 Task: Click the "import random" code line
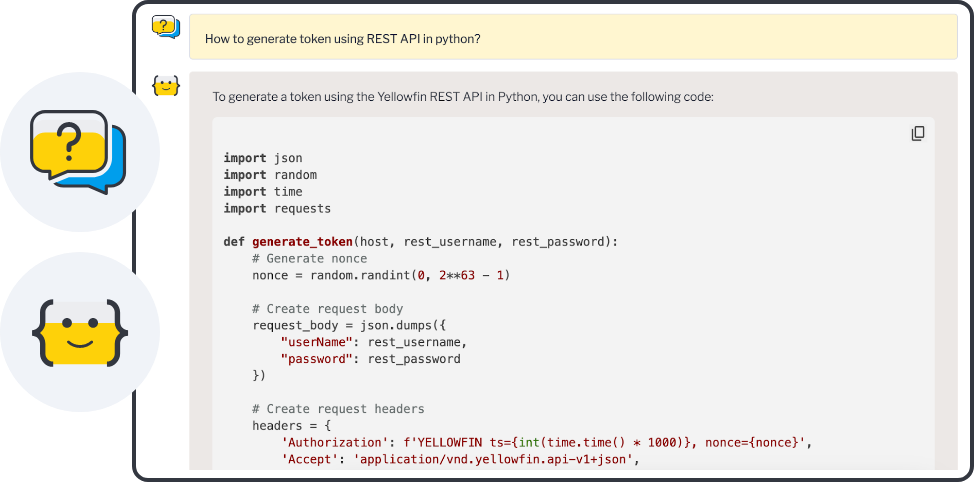(x=270, y=175)
